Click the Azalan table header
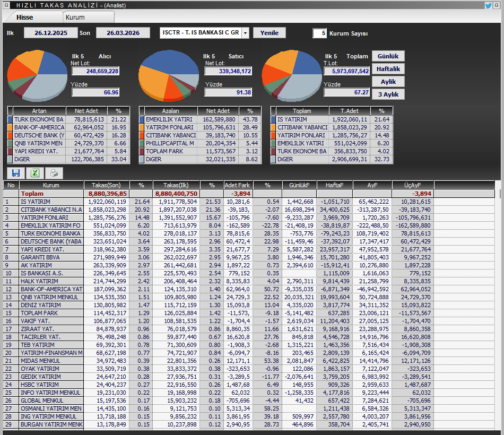This screenshot has width=504, height=435. pos(170,111)
